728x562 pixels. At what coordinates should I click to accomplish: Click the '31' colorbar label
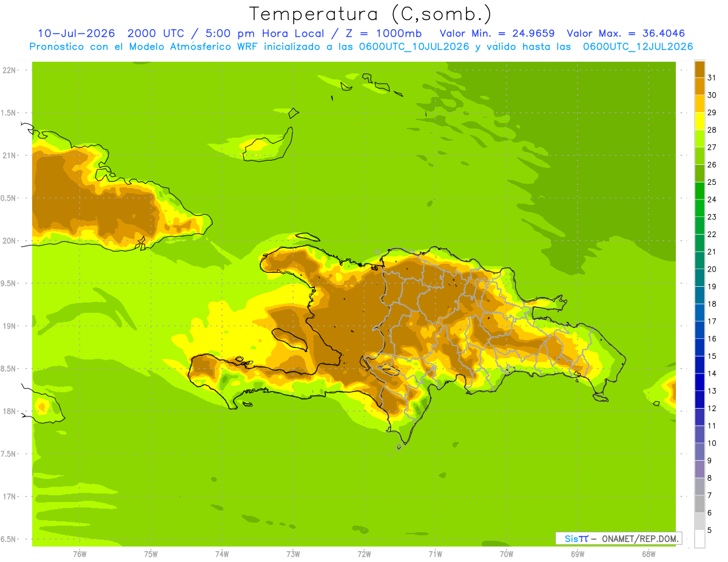pyautogui.click(x=712, y=78)
